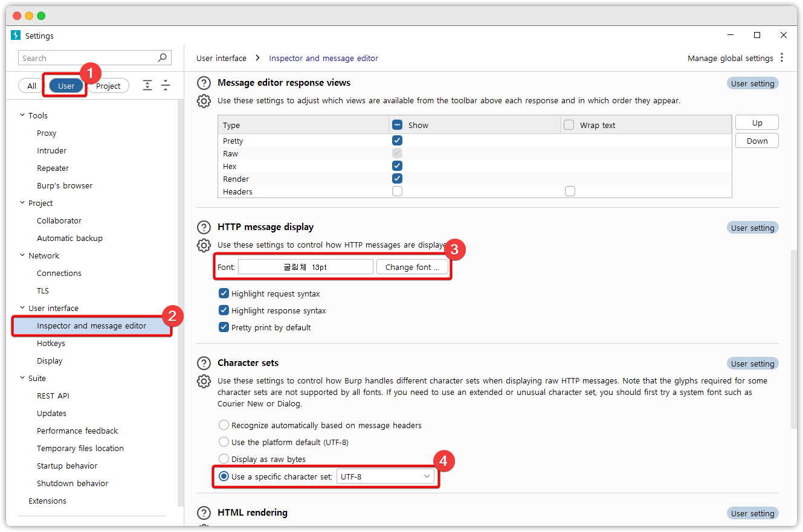Collapse the Suite tree section

tap(22, 378)
